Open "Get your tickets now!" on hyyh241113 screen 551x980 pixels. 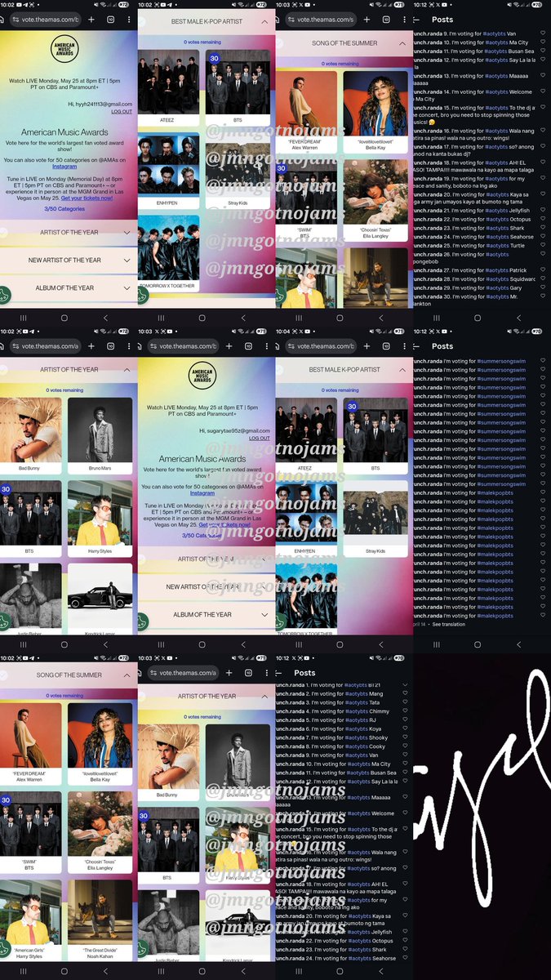tap(87, 198)
